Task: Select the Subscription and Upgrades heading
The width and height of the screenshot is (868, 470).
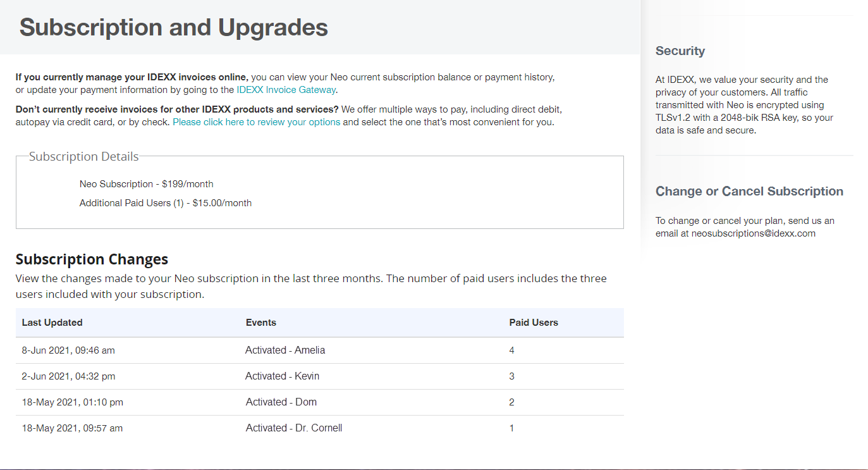Action: click(x=174, y=27)
